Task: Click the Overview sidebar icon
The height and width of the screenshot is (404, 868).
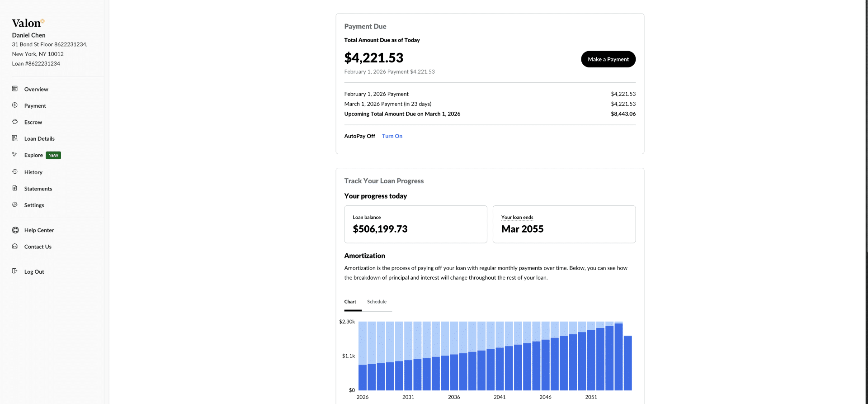Action: 15,89
